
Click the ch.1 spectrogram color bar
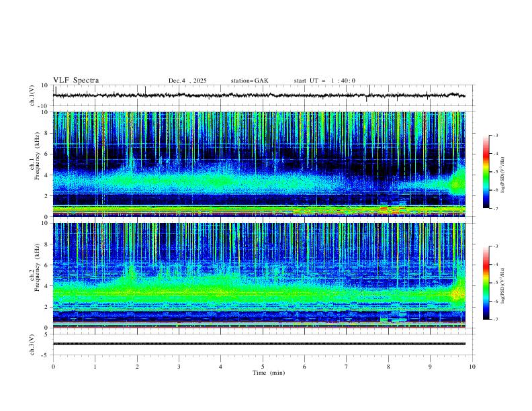coord(486,172)
